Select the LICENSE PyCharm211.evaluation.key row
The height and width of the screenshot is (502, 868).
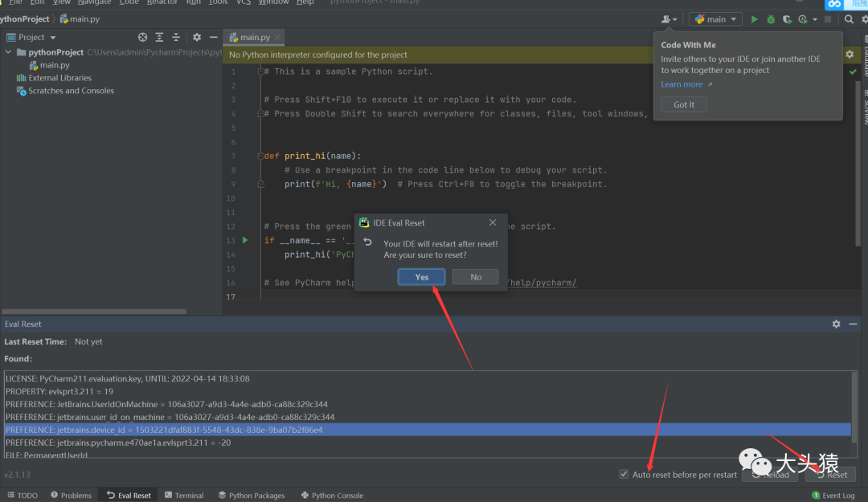428,378
